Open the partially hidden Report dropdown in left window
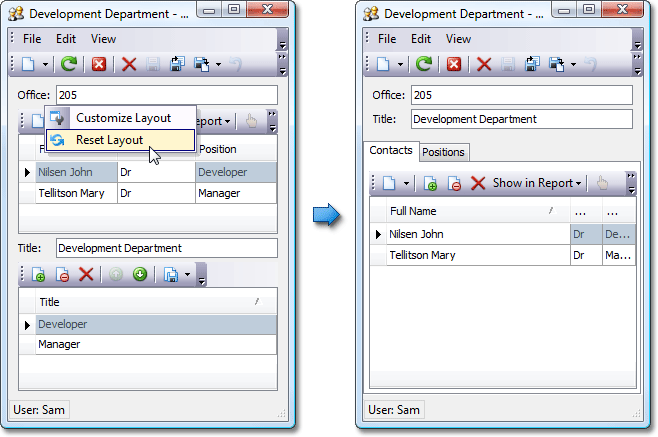 pyautogui.click(x=214, y=121)
